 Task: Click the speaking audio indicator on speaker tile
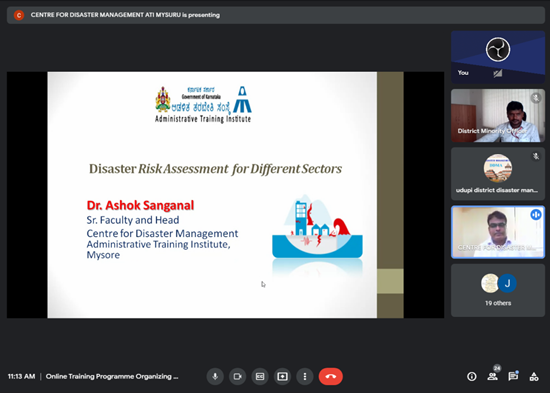(536, 214)
